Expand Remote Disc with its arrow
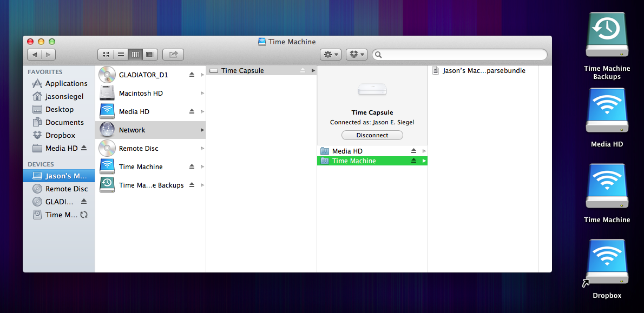This screenshot has height=313, width=644. pyautogui.click(x=202, y=148)
